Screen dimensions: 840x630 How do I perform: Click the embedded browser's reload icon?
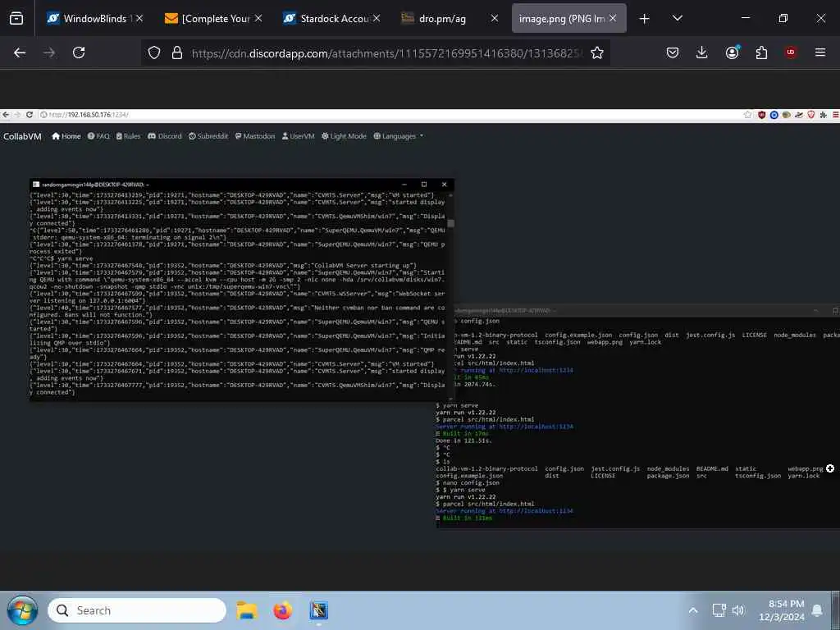(x=30, y=115)
